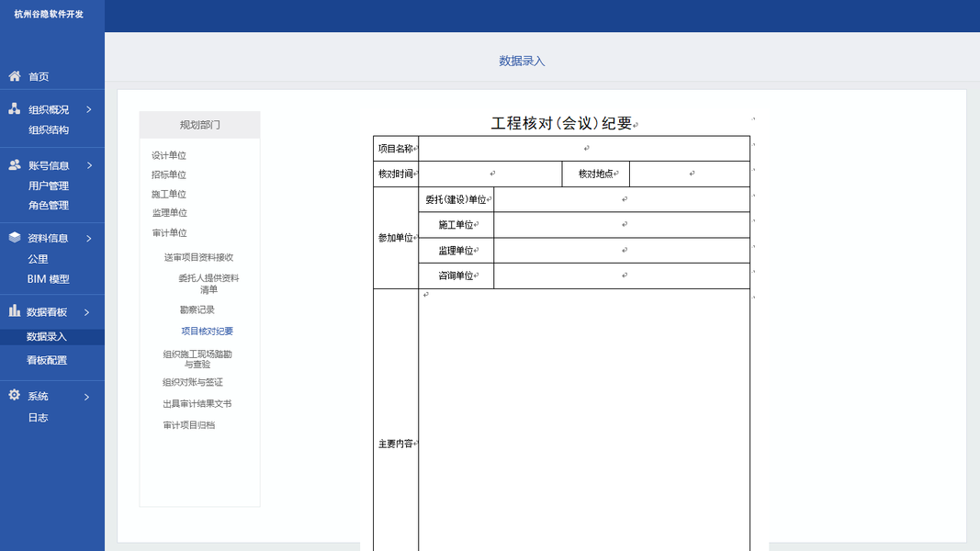The height and width of the screenshot is (551, 980).
Task: Click the organization icon beside 组织概况
Action: point(15,108)
